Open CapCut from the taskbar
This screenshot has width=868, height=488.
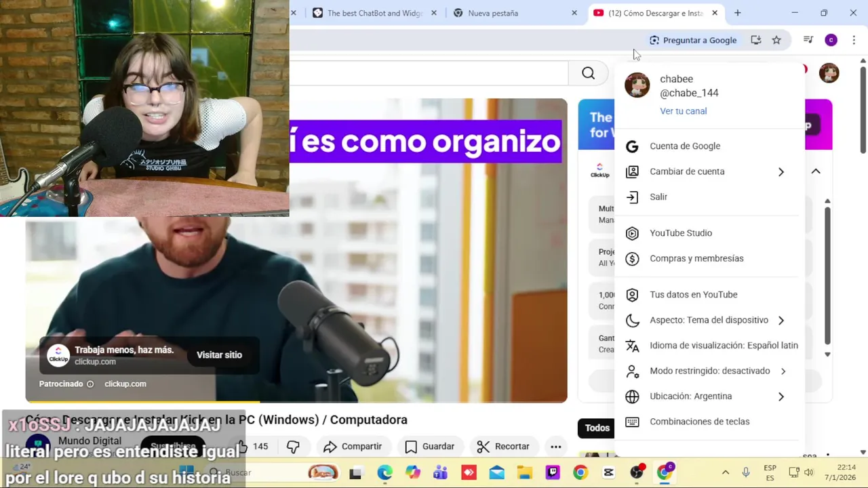[x=608, y=472]
